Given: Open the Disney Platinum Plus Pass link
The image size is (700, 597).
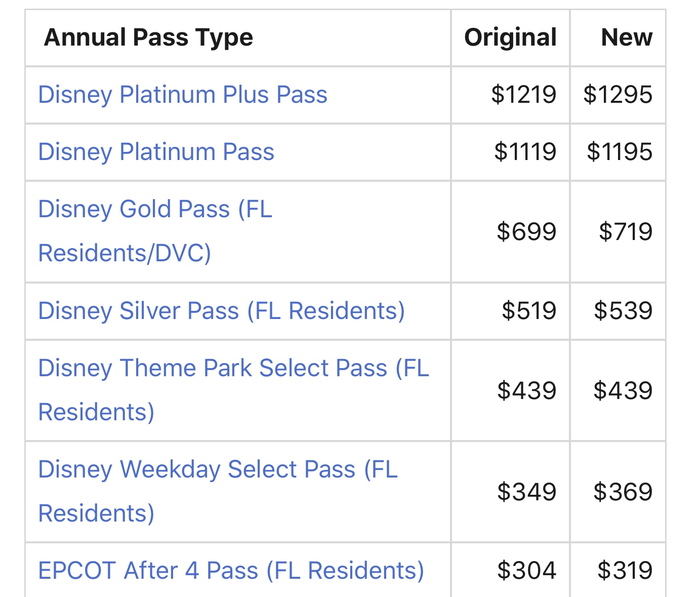Looking at the screenshot, I should pos(183,95).
